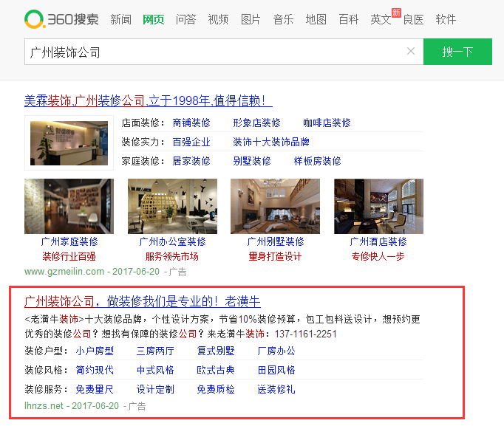Click the 广州装饰公司 search input field

(x=214, y=52)
